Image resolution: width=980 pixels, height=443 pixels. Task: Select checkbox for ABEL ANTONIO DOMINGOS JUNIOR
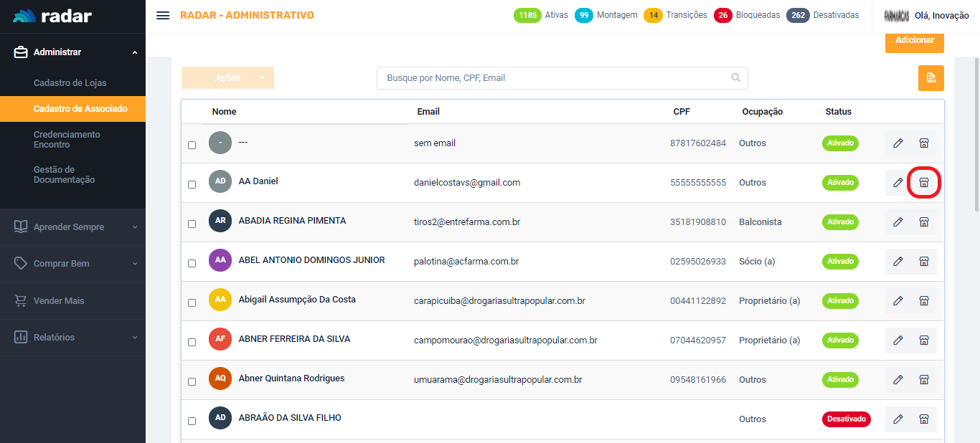click(192, 263)
